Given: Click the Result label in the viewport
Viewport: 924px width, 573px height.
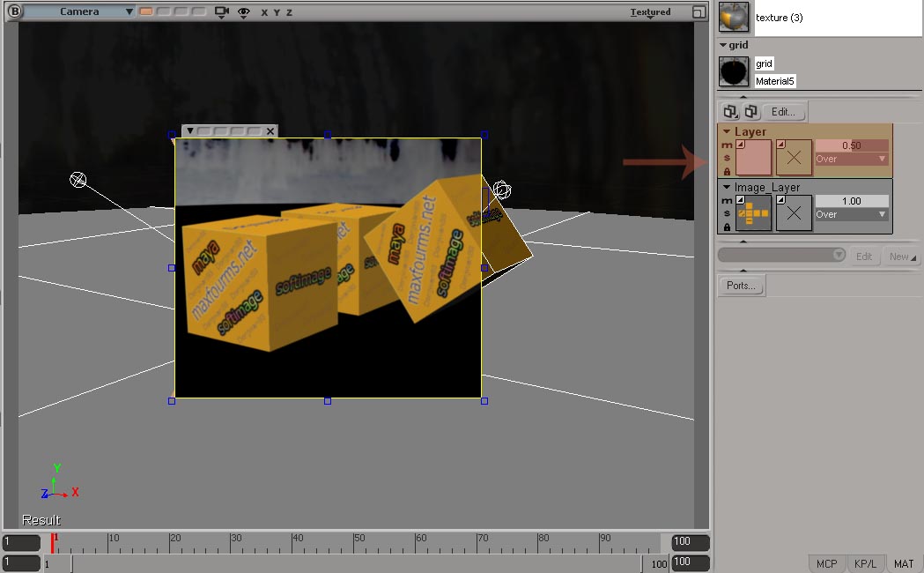Looking at the screenshot, I should coord(41,520).
